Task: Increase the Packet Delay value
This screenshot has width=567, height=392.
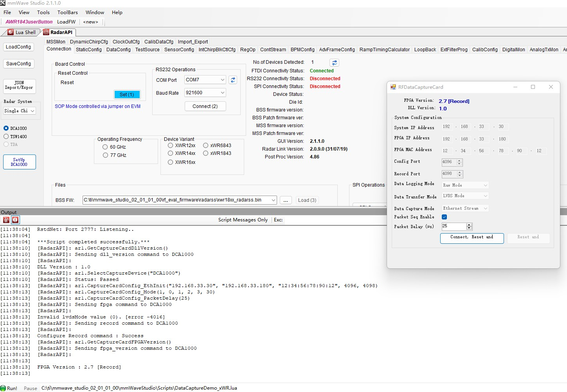Action: coord(470,225)
